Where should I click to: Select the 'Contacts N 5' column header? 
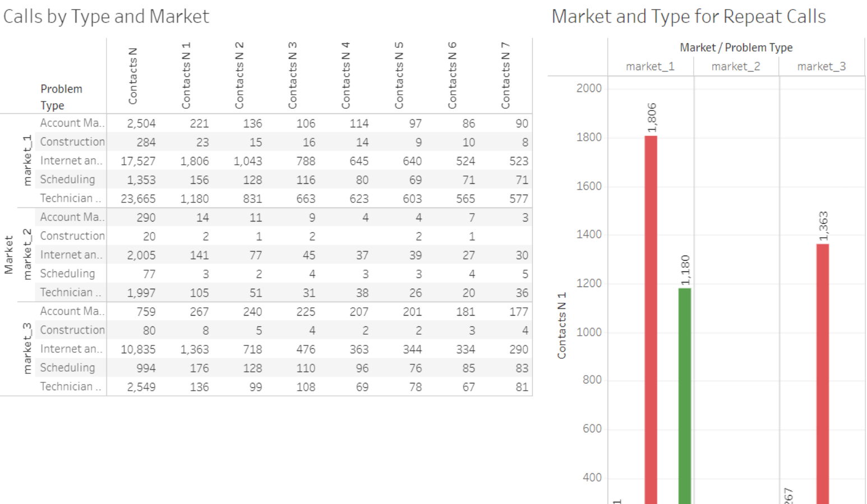(399, 75)
